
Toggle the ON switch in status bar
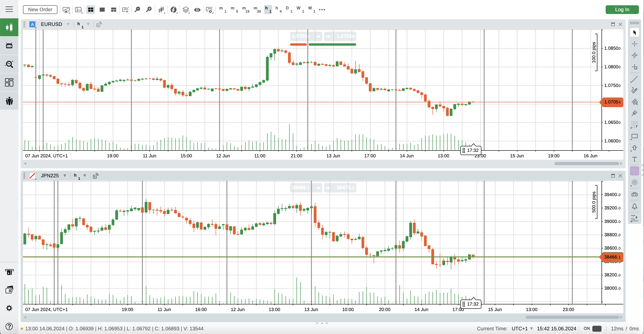[597, 328]
